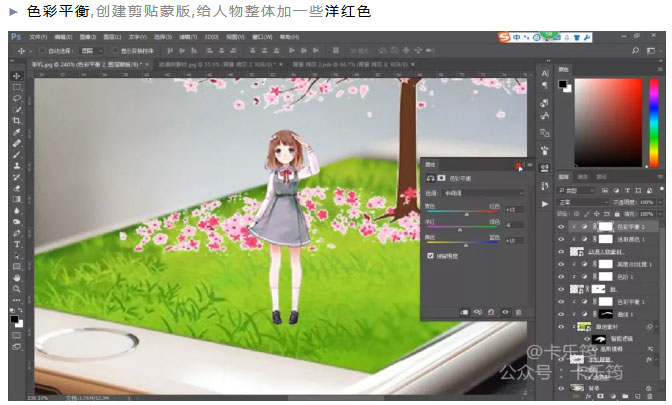
Task: Select the 色彩平衡 2 layer mask thumbnail
Action: tap(605, 227)
